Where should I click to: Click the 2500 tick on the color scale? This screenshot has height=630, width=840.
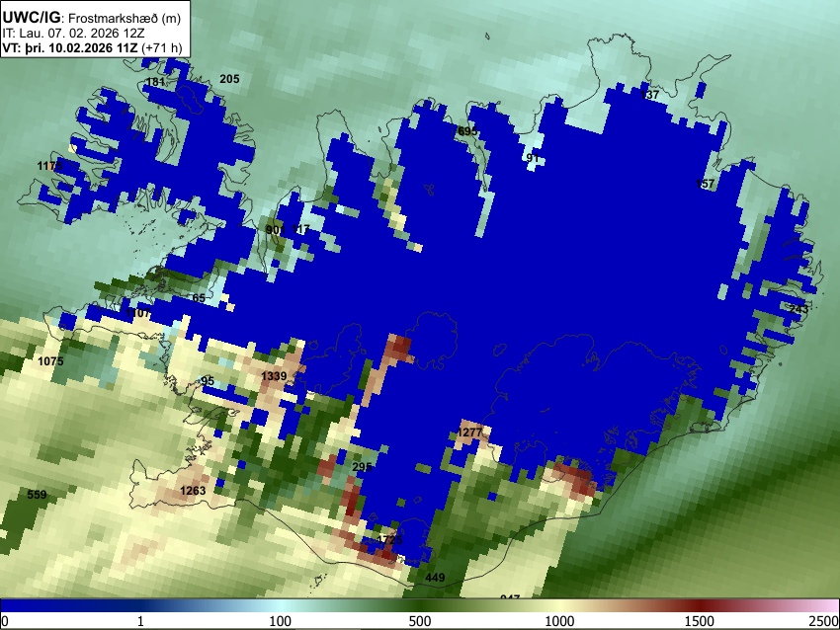[824, 621]
